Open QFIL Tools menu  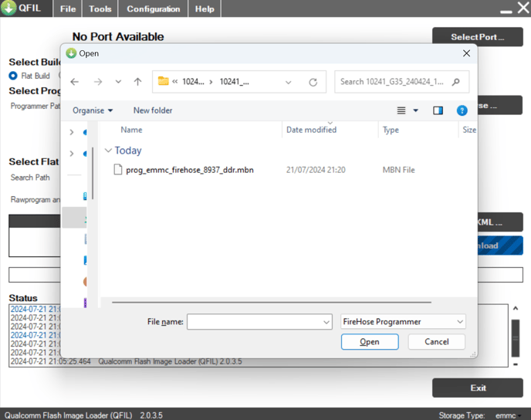click(100, 8)
